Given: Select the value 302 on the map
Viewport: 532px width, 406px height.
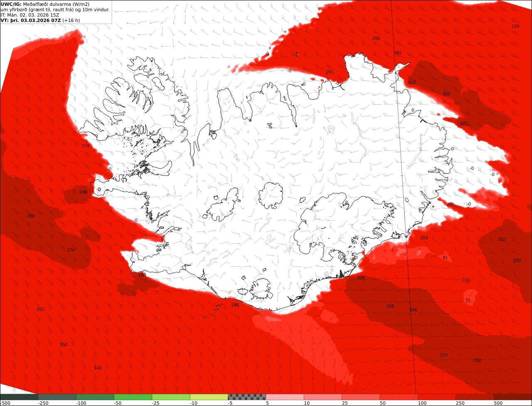Looking at the screenshot, I should pyautogui.click(x=446, y=94).
